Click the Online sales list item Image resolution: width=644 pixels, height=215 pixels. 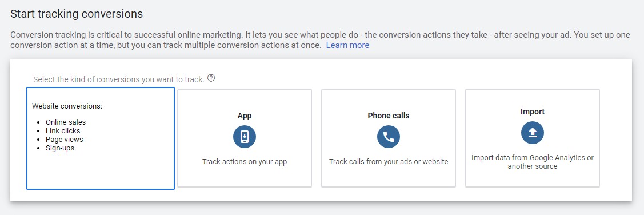pyautogui.click(x=66, y=122)
